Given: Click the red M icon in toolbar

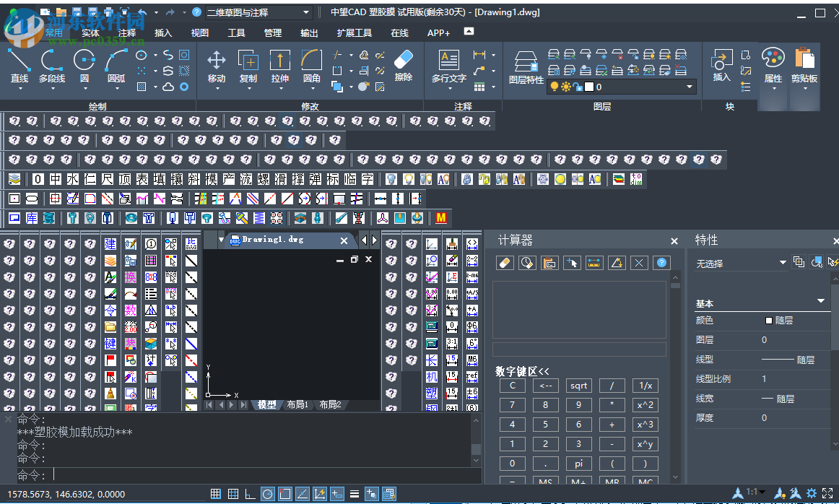Looking at the screenshot, I should (x=441, y=217).
